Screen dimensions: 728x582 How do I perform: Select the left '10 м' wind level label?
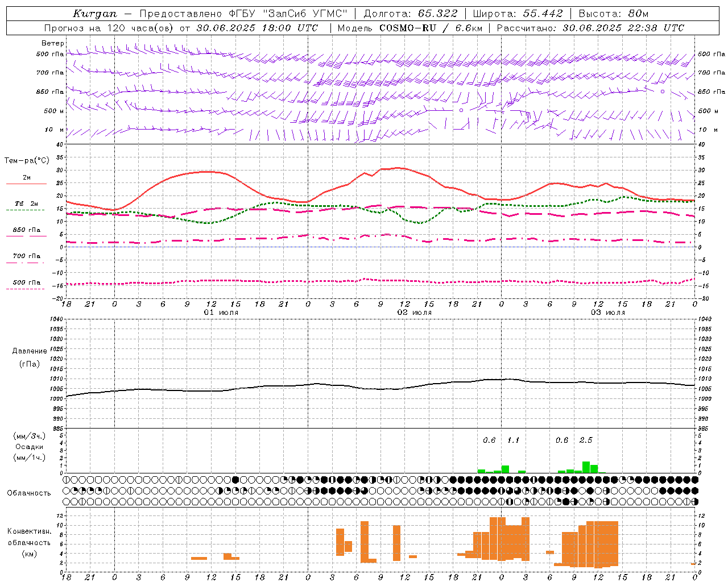click(x=55, y=130)
